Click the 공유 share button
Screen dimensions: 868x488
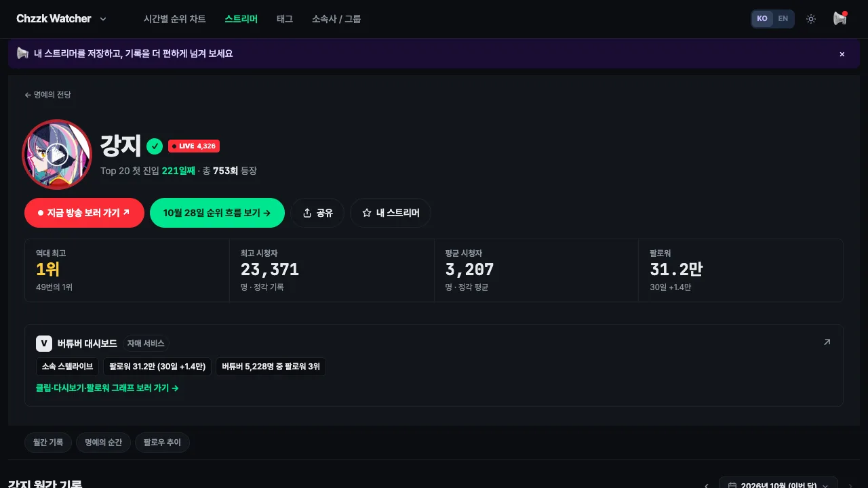[317, 213]
